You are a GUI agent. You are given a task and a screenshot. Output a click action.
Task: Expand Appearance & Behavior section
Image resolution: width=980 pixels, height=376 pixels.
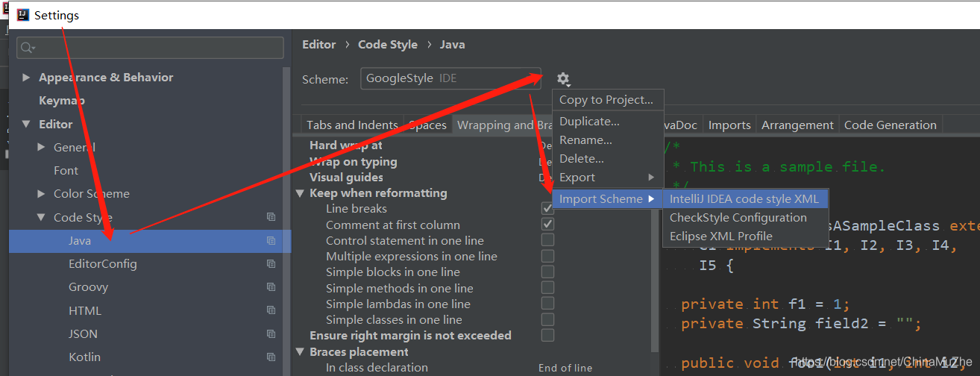pyautogui.click(x=27, y=78)
